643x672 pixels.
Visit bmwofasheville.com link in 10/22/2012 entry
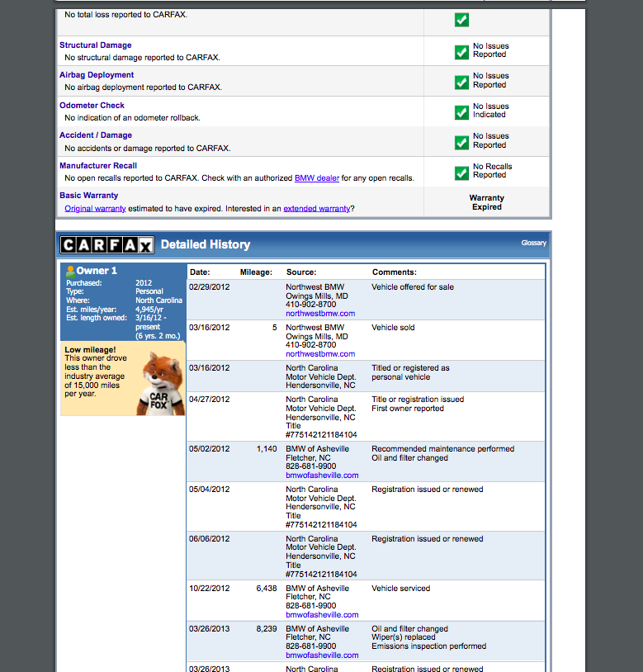tap(322, 615)
